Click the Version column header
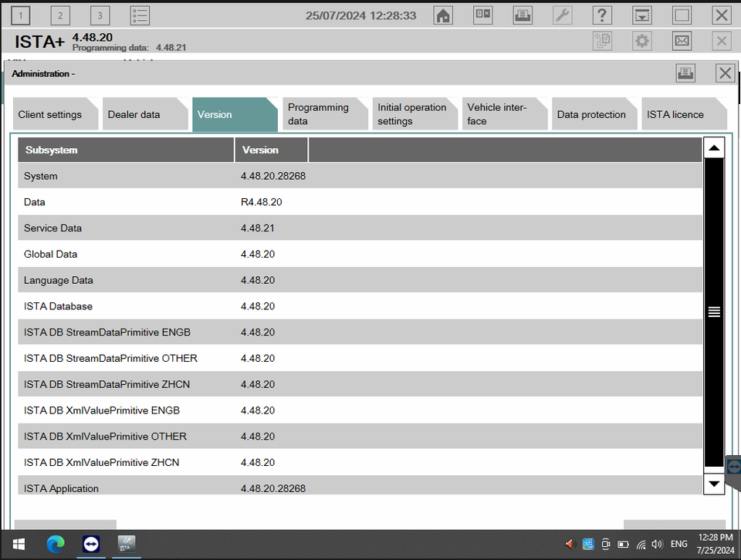This screenshot has height=560, width=741. pyautogui.click(x=271, y=150)
